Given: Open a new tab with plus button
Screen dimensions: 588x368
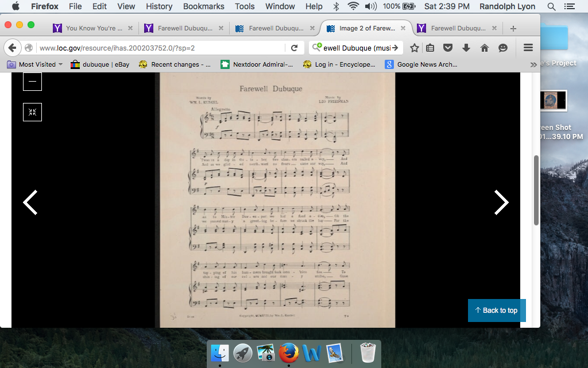Looking at the screenshot, I should [513, 29].
